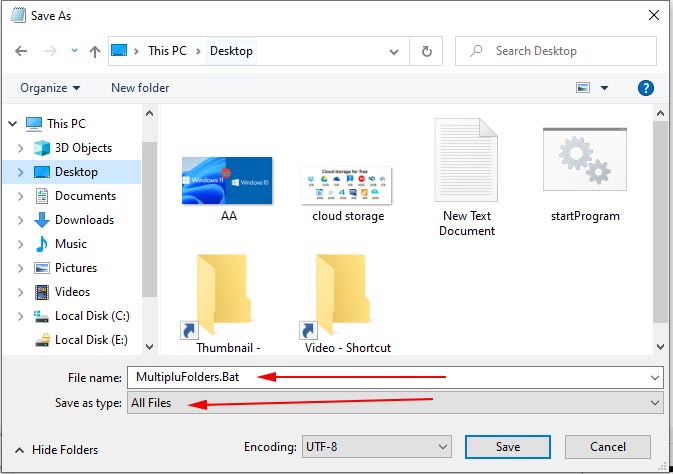Select the New Text Document file

tap(467, 177)
